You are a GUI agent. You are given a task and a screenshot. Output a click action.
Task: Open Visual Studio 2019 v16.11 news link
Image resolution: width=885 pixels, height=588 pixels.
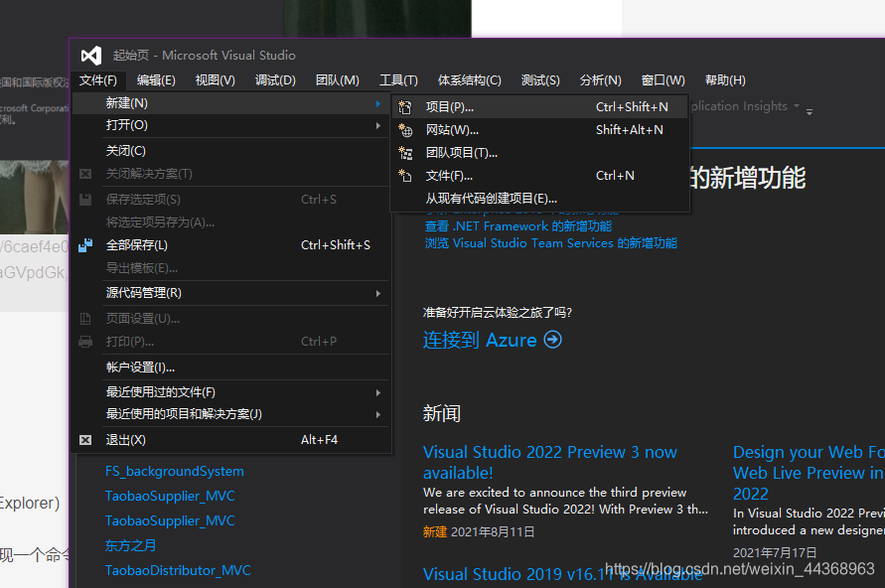point(563,574)
